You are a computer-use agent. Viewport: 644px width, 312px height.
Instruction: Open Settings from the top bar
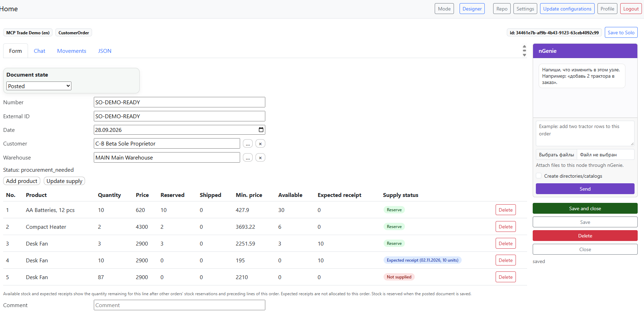coord(525,9)
